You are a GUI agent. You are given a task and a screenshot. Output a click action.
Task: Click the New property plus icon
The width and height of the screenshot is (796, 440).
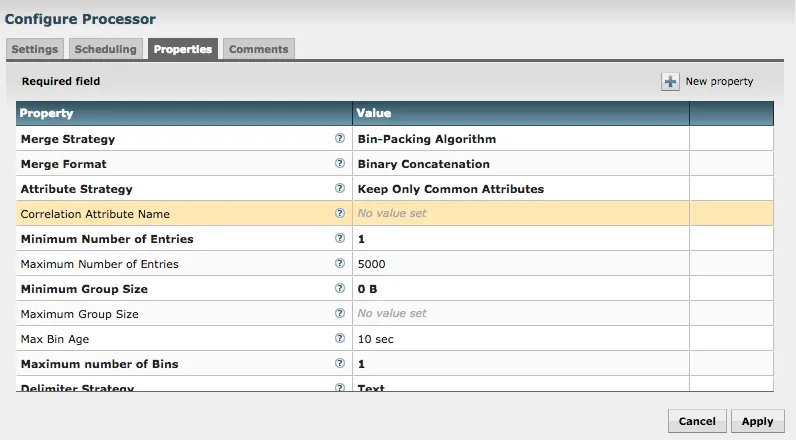(670, 81)
